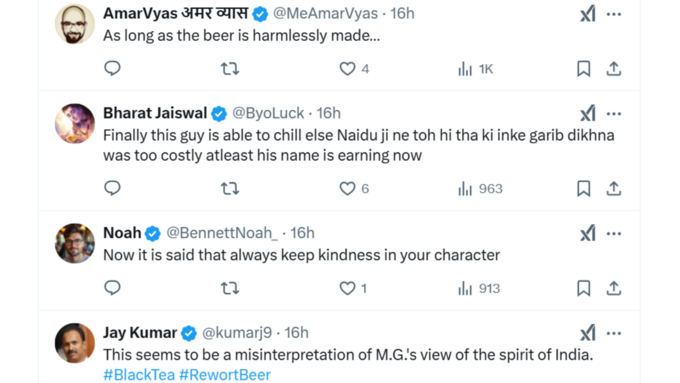
Task: Open the #BlackTea hashtag
Action: [x=139, y=375]
